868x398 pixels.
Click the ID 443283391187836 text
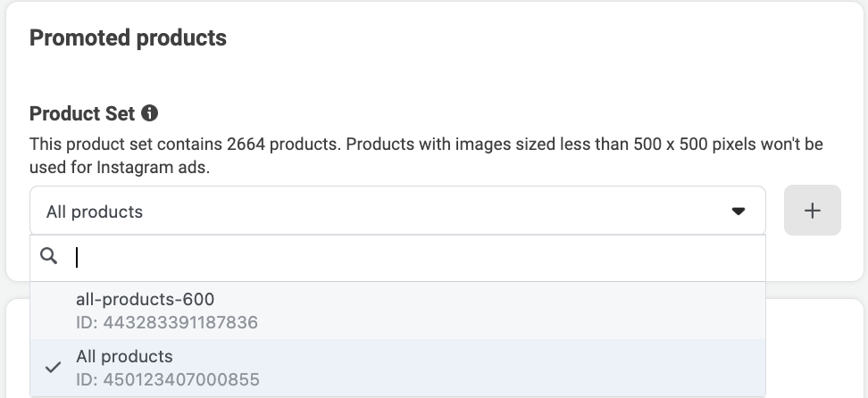tap(167, 322)
